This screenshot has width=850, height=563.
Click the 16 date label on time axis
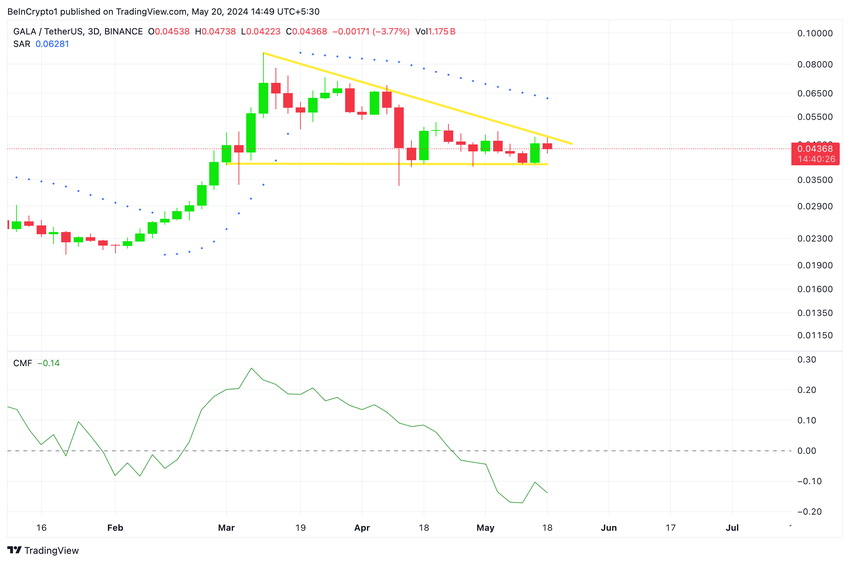click(x=41, y=528)
